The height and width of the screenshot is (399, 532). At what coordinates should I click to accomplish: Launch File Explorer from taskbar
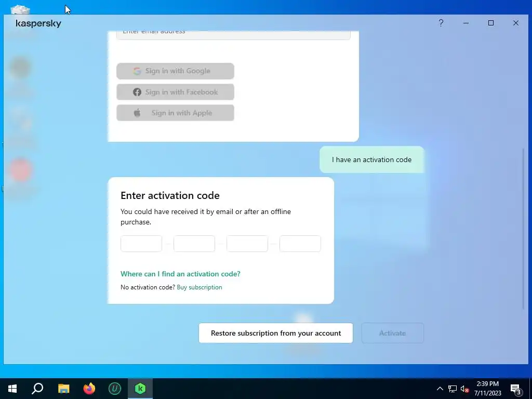(x=63, y=389)
